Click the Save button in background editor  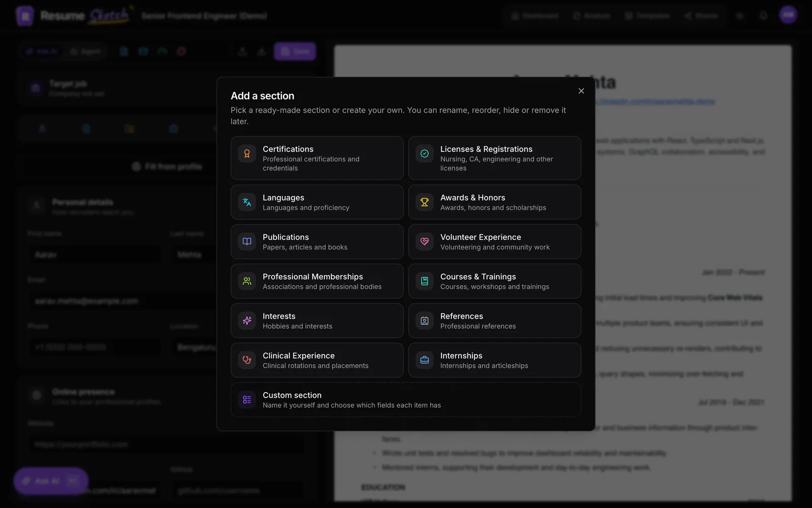point(295,51)
